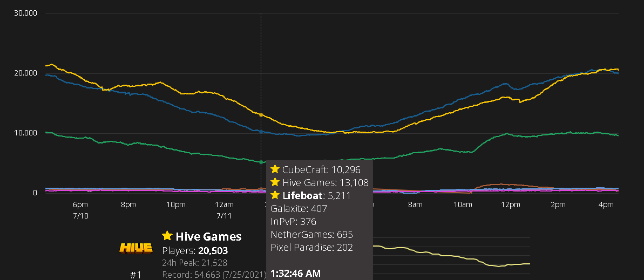Viewport: 644px width, 280px height.
Task: Select the blue CubeCraft data point on hover line
Action: 261,132
